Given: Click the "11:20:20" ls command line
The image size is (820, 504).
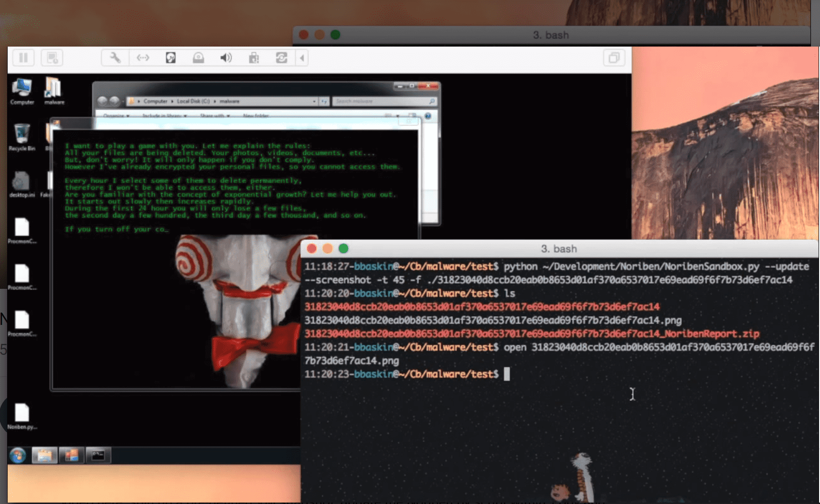Looking at the screenshot, I should click(x=410, y=294).
